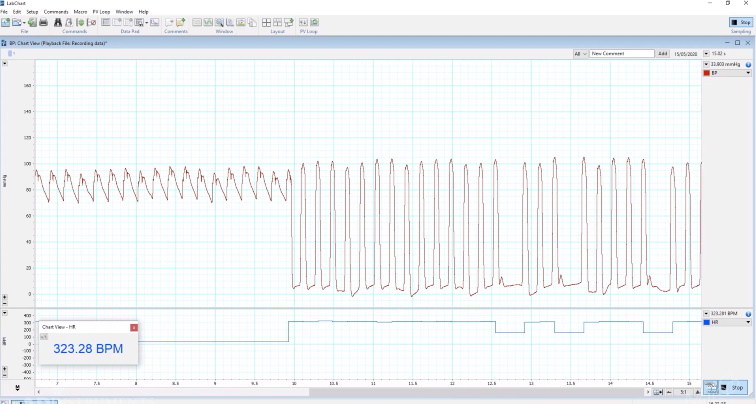
Task: Click the Notebook Window group icon
Action: pos(252,22)
